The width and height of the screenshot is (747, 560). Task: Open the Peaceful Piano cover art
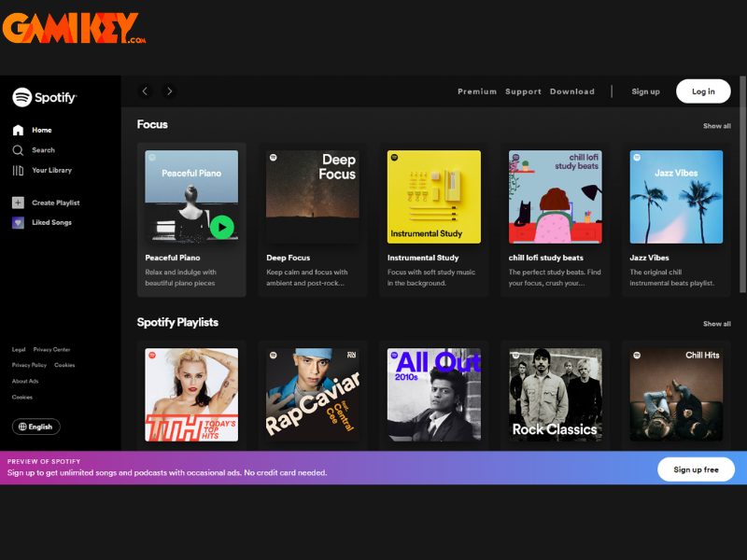coord(191,197)
